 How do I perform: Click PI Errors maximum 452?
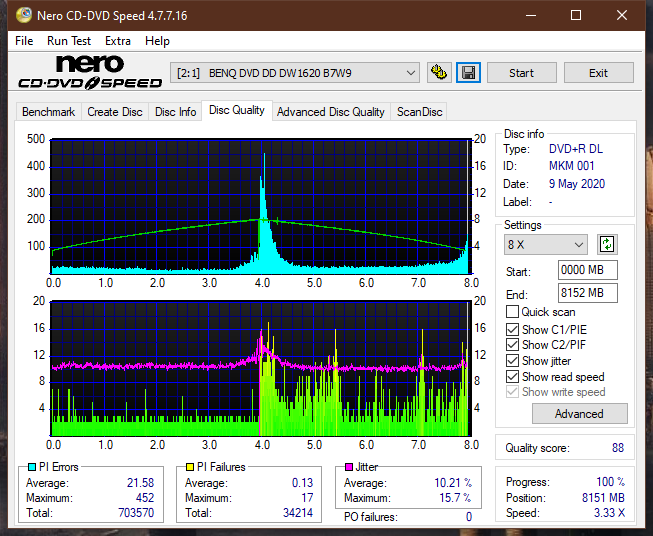pyautogui.click(x=145, y=498)
